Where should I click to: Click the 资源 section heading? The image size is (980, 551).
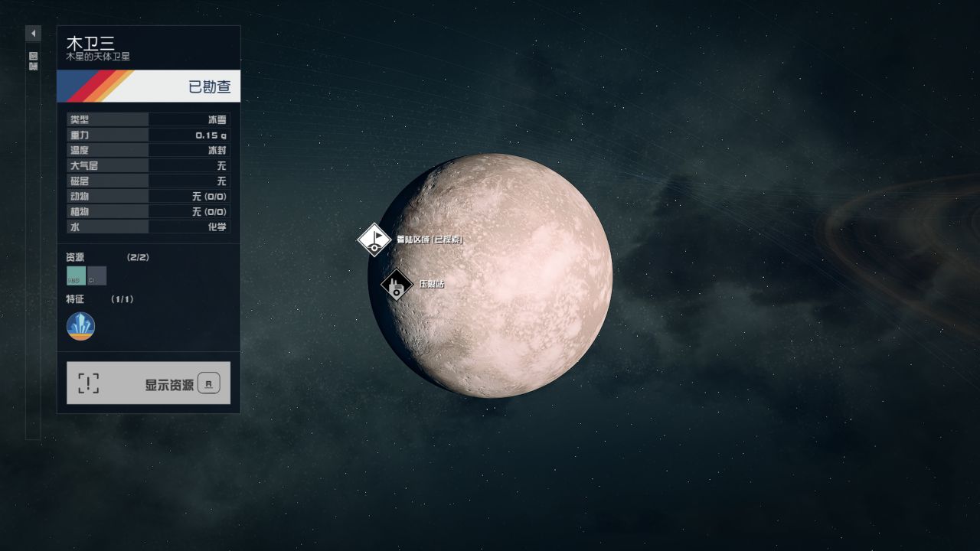(75, 257)
